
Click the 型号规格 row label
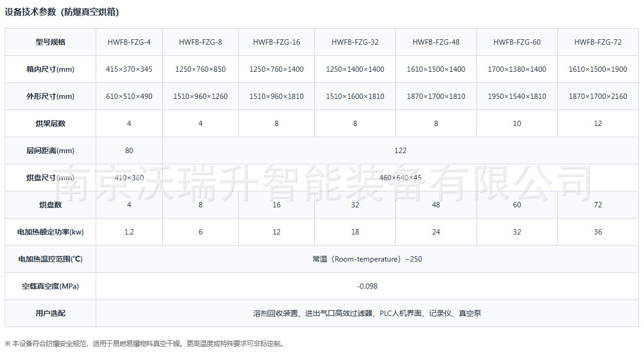[x=51, y=42]
